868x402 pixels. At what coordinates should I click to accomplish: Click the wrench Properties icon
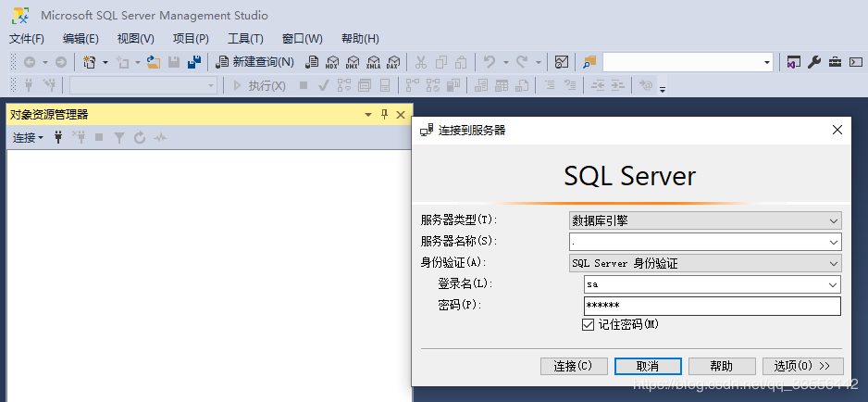[x=813, y=62]
